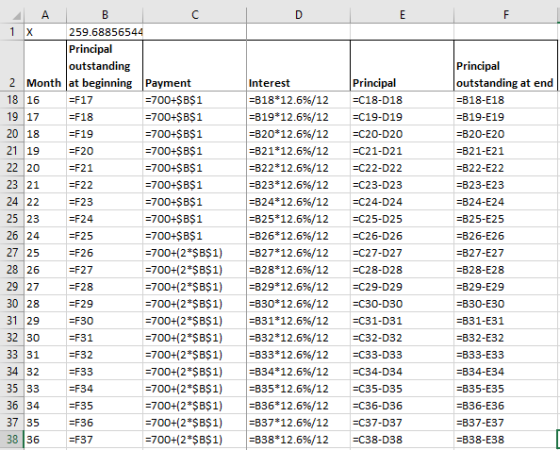
Task: Select row 18 header
Action: coord(12,100)
